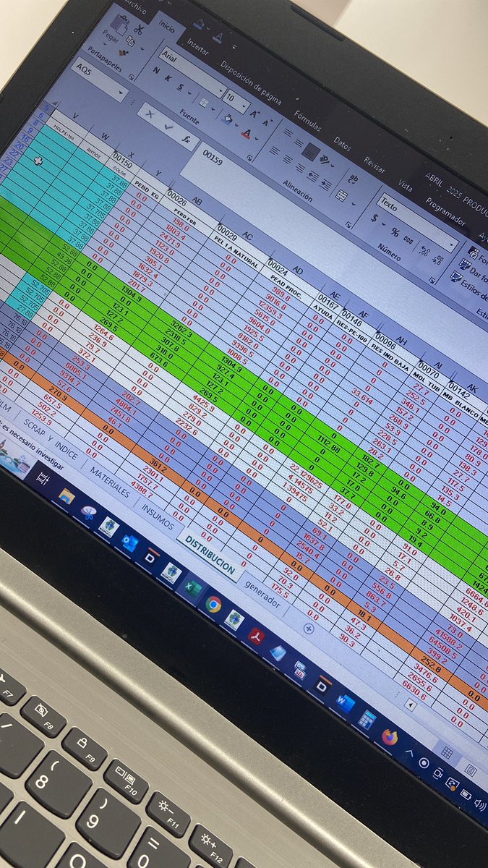Apply underline with the S button

coord(181,88)
